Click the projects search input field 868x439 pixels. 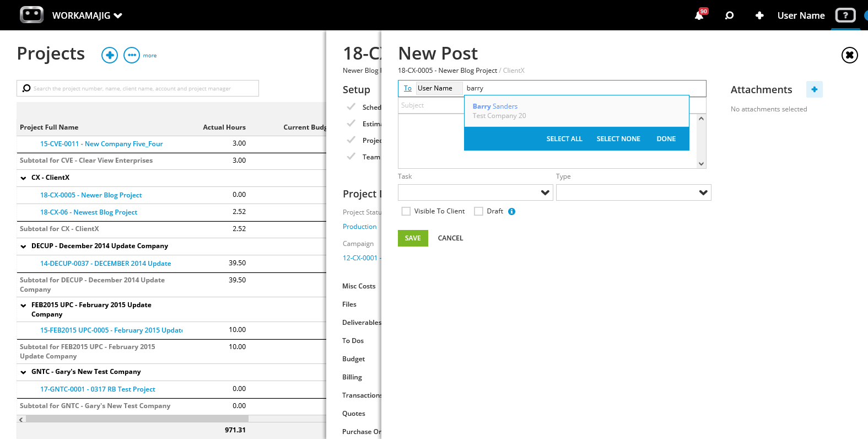coord(138,88)
